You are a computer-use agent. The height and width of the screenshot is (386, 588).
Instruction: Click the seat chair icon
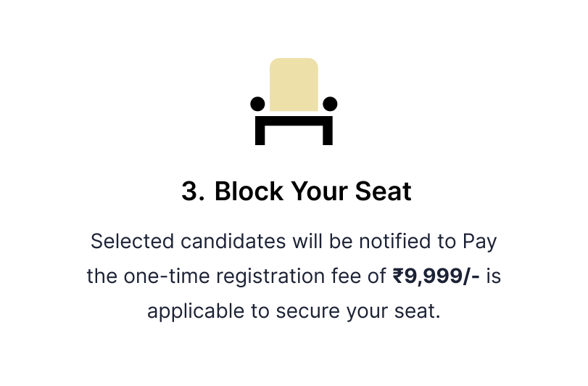point(294,102)
